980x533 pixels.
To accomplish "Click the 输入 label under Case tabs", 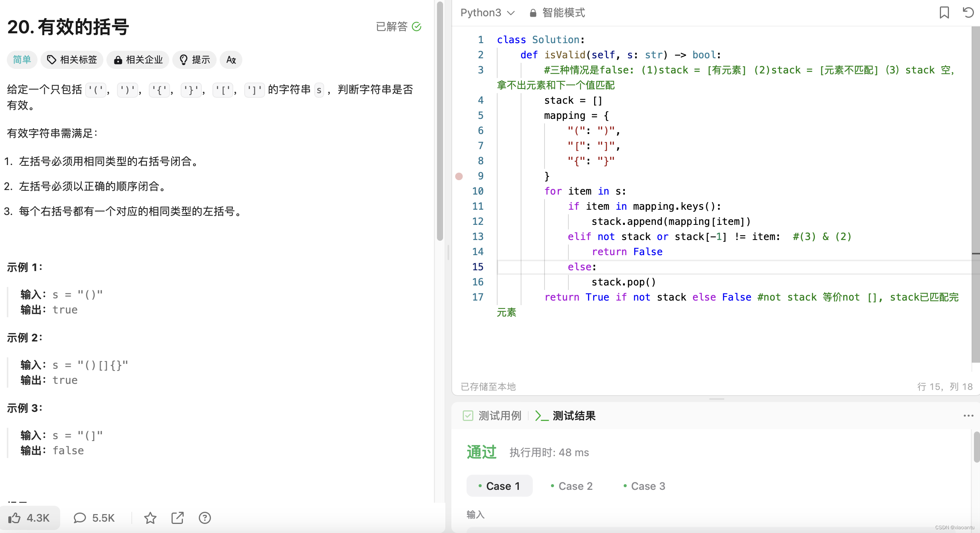I will click(x=476, y=514).
